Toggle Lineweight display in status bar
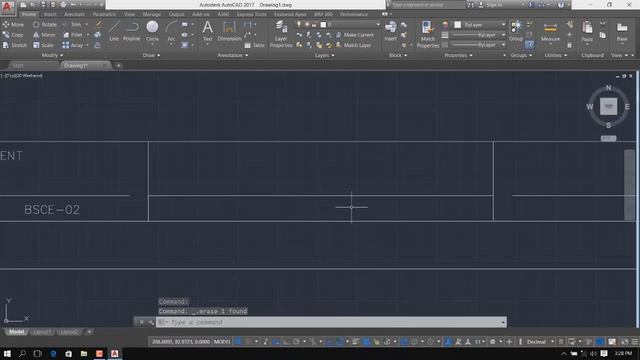The width and height of the screenshot is (640, 360). (356, 342)
